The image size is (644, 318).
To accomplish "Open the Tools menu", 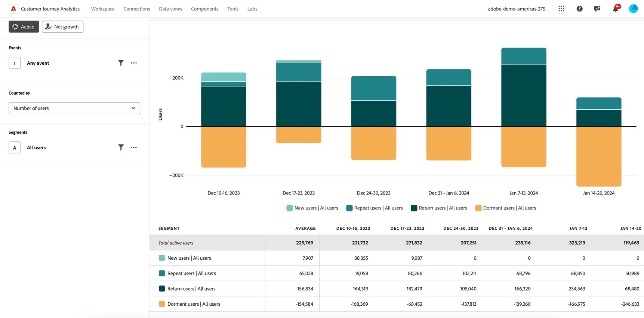I will tap(233, 9).
